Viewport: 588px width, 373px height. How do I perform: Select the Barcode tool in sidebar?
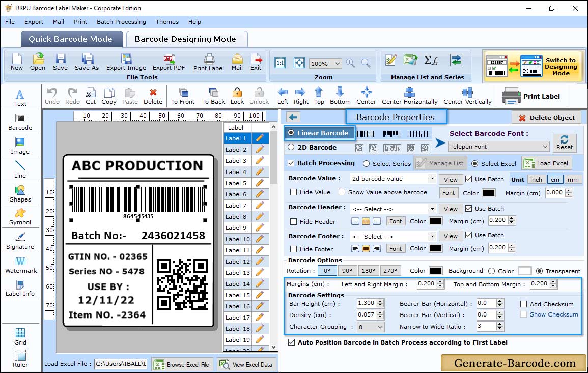[20, 122]
